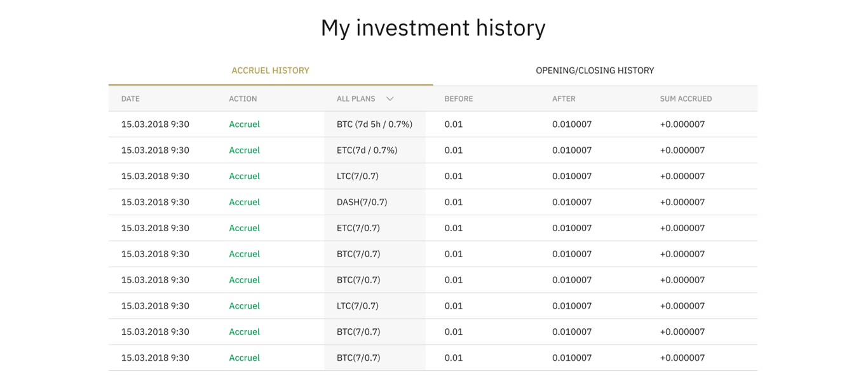
Task: Select the DASH(7/0.7) plan cell
Action: tap(362, 202)
